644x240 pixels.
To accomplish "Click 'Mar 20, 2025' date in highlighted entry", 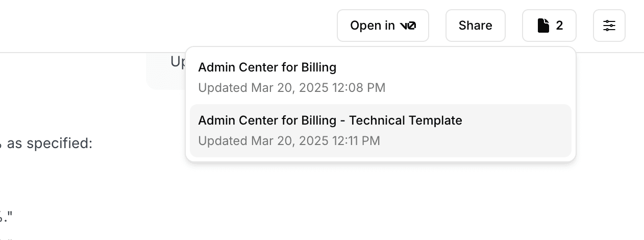I will [x=289, y=141].
